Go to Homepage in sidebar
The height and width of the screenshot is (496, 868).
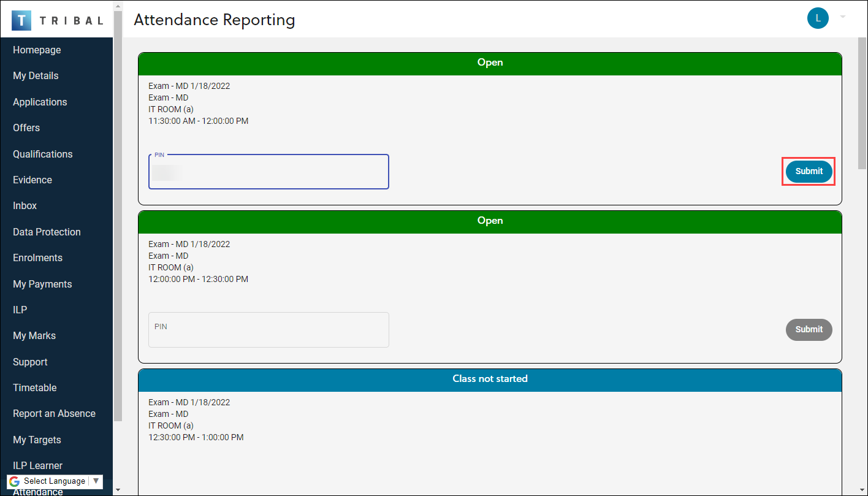(x=37, y=50)
